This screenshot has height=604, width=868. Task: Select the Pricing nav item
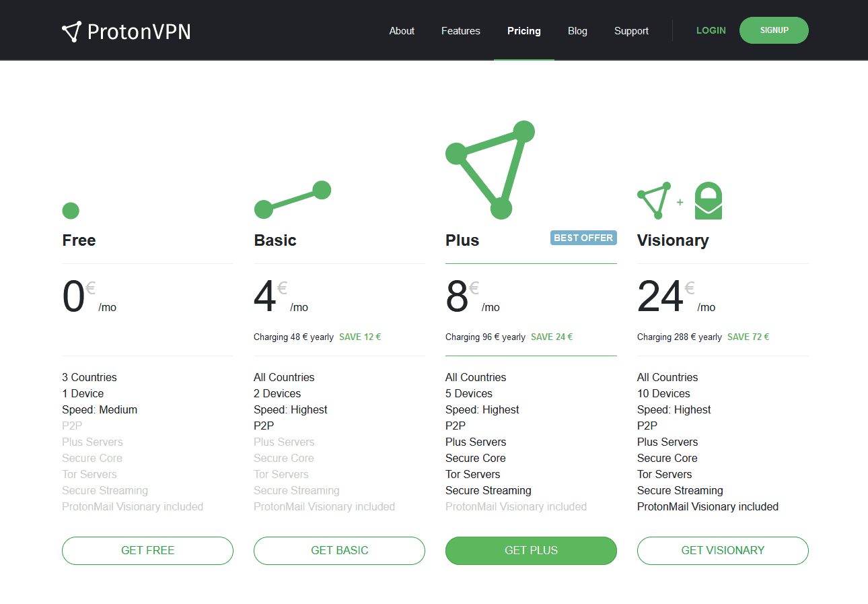[x=524, y=31]
